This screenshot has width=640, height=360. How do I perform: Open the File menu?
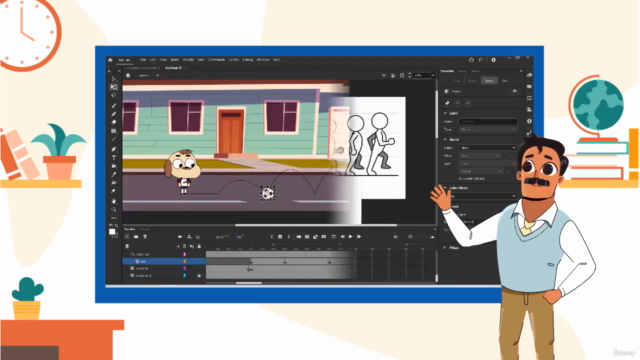pos(143,60)
